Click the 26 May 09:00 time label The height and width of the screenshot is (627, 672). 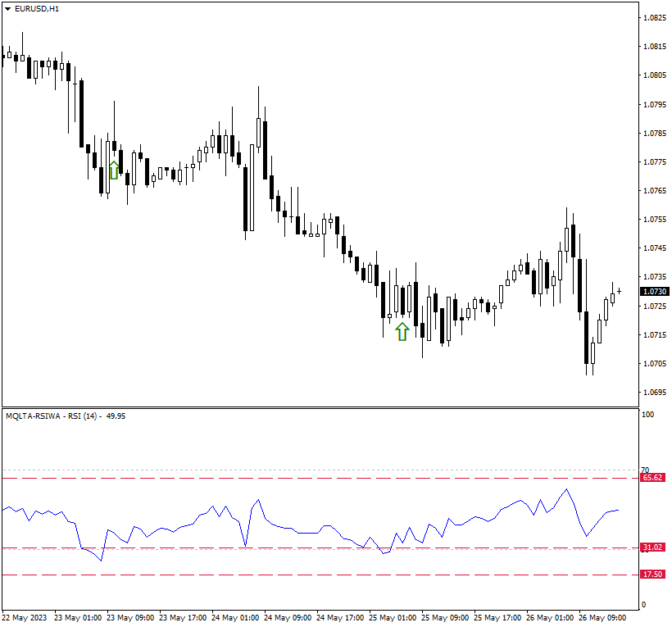click(x=602, y=618)
